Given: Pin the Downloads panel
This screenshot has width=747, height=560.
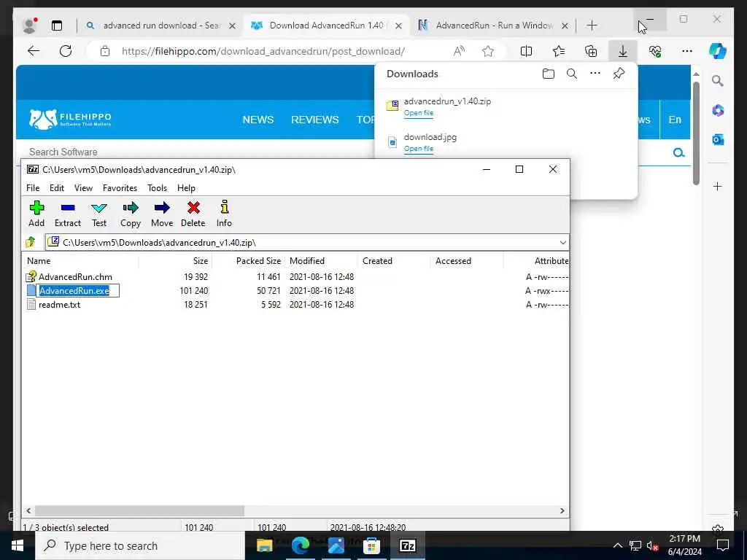Looking at the screenshot, I should click(x=619, y=74).
